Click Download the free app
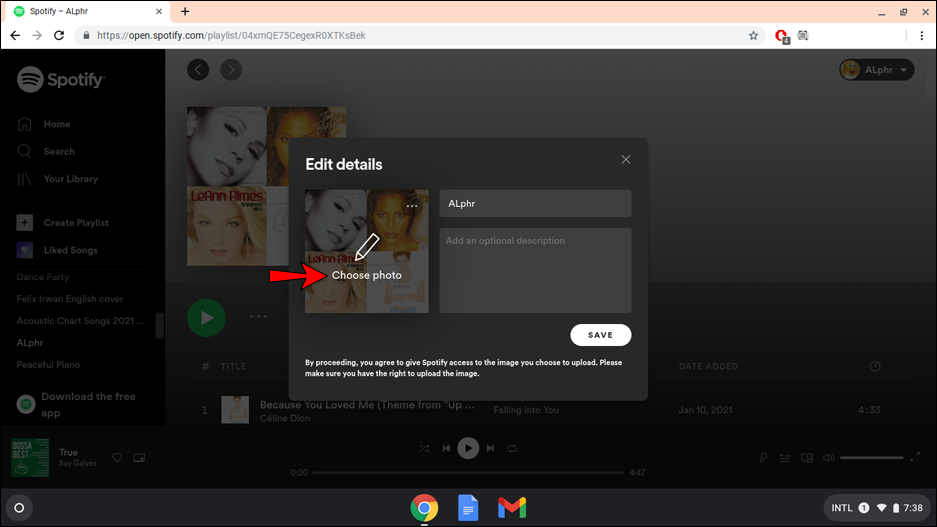The height and width of the screenshot is (527, 937). point(76,405)
